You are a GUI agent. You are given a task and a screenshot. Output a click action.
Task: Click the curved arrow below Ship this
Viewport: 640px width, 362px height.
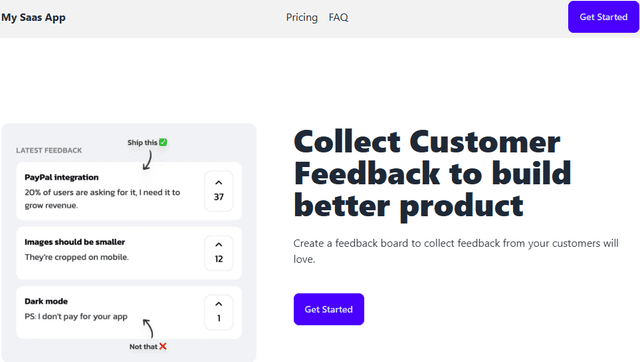tap(147, 160)
